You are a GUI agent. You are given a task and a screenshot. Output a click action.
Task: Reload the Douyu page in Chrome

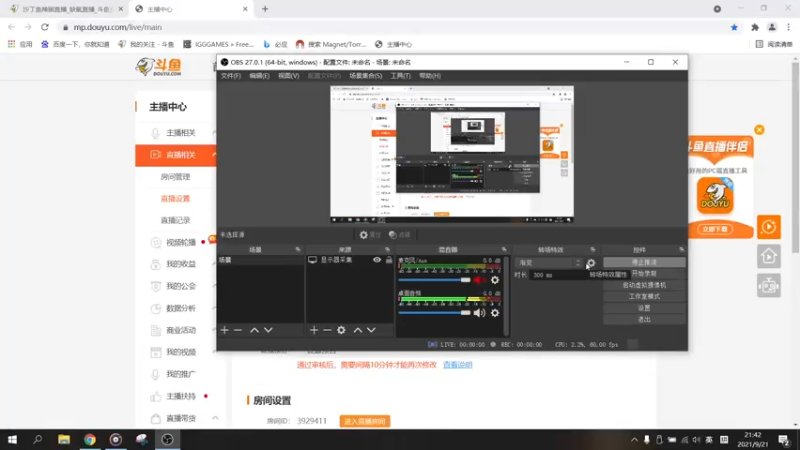45,27
